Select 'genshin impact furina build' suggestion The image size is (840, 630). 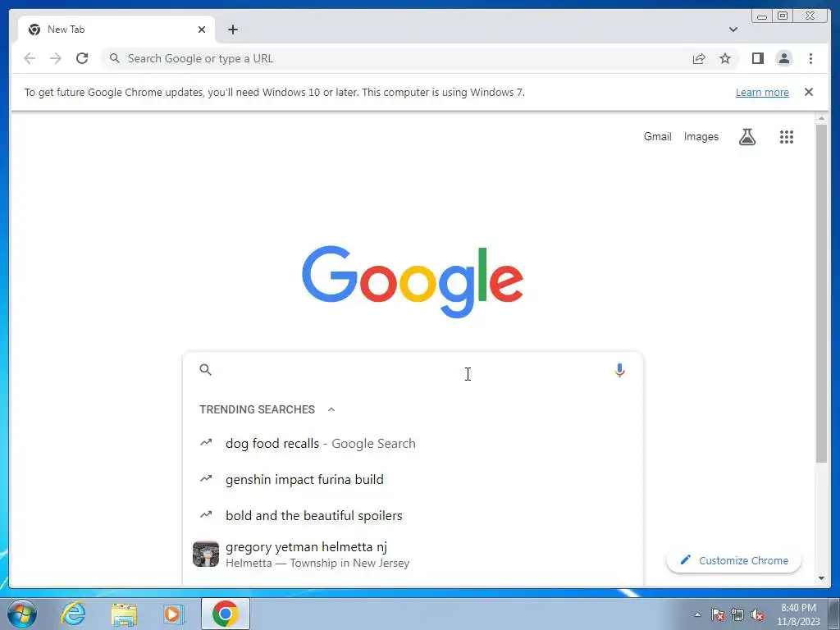pos(413,479)
